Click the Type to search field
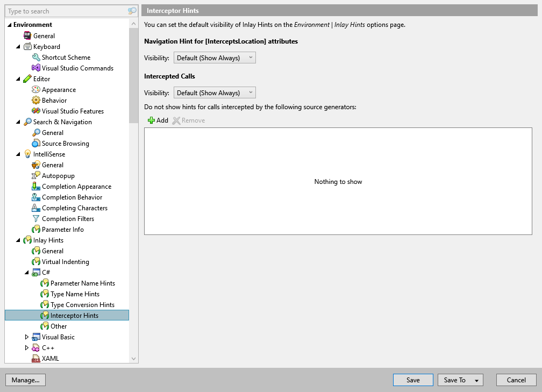The image size is (542, 392). [x=67, y=11]
